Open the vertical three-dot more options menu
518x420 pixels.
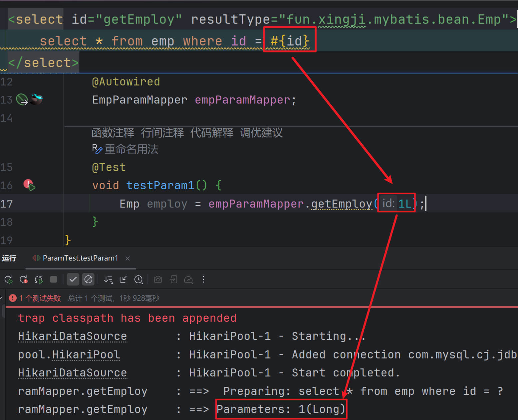click(x=204, y=280)
